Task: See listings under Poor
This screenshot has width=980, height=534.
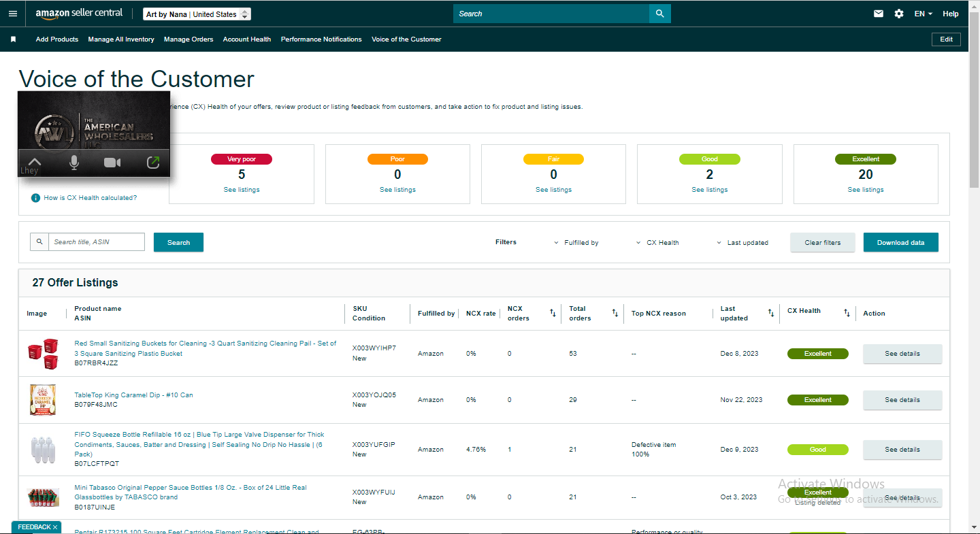Action: [397, 190]
